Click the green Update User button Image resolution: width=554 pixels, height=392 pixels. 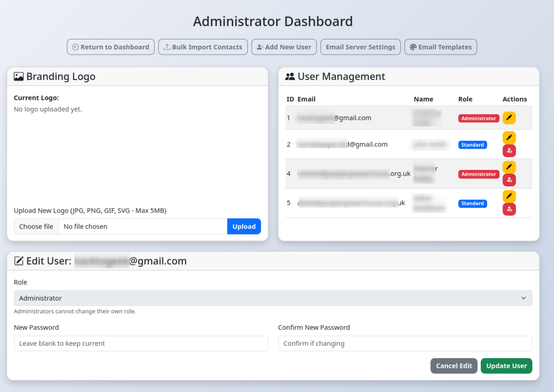(x=506, y=366)
